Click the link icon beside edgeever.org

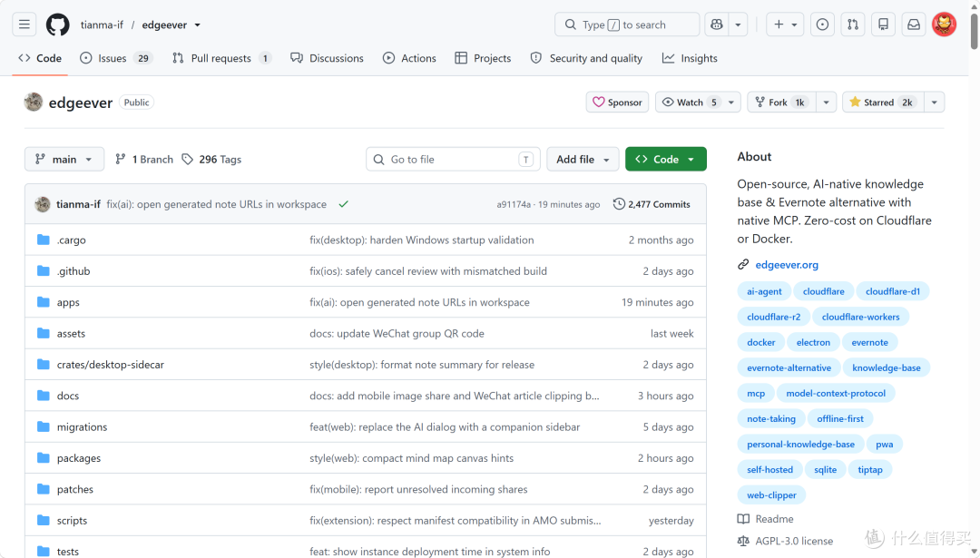(x=743, y=265)
